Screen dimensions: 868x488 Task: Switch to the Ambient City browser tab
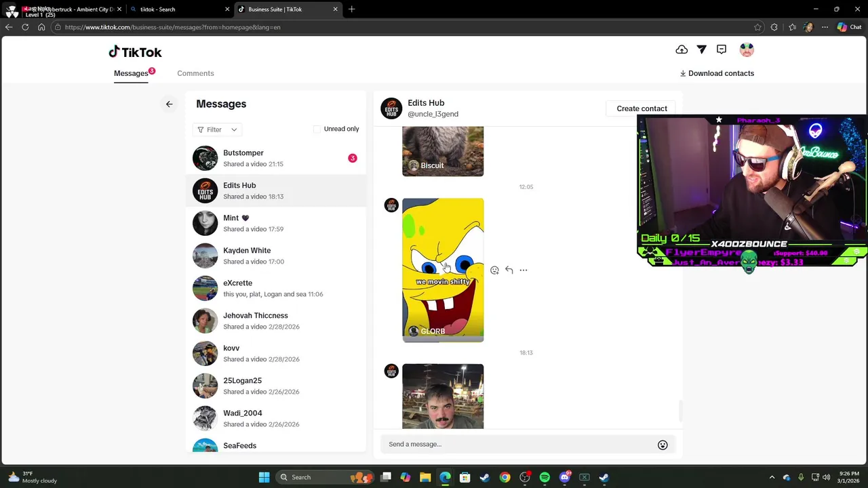click(71, 9)
